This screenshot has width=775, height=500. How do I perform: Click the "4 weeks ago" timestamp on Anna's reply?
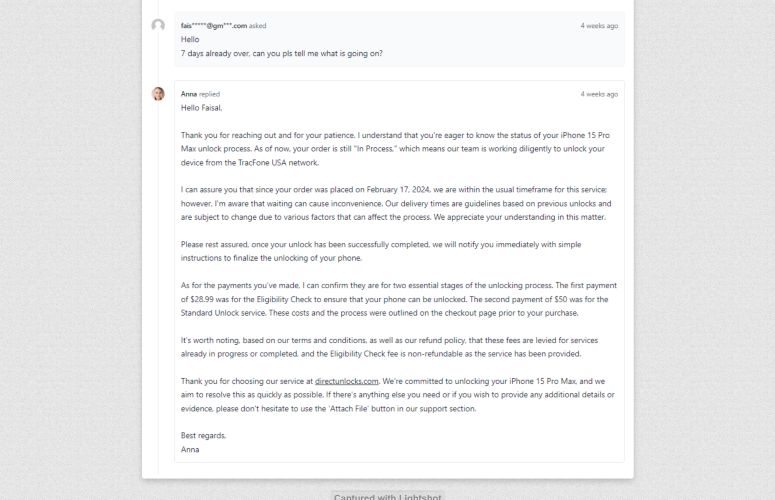point(599,94)
